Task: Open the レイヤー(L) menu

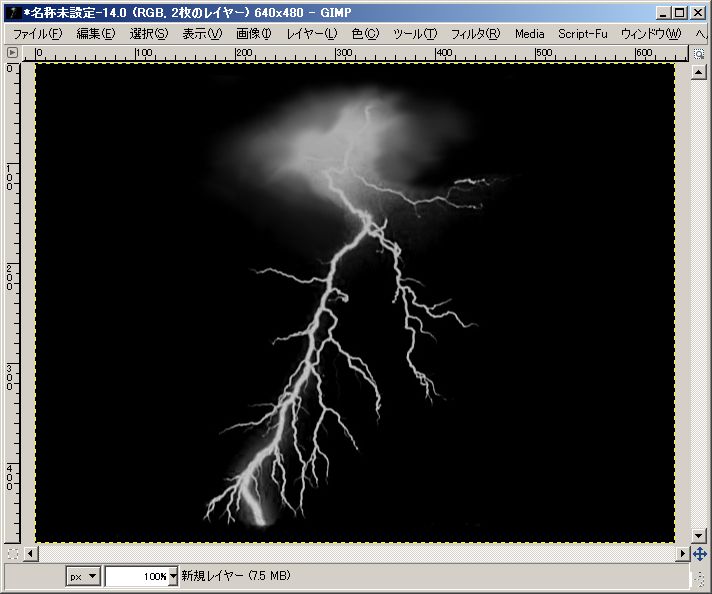Action: (x=312, y=34)
